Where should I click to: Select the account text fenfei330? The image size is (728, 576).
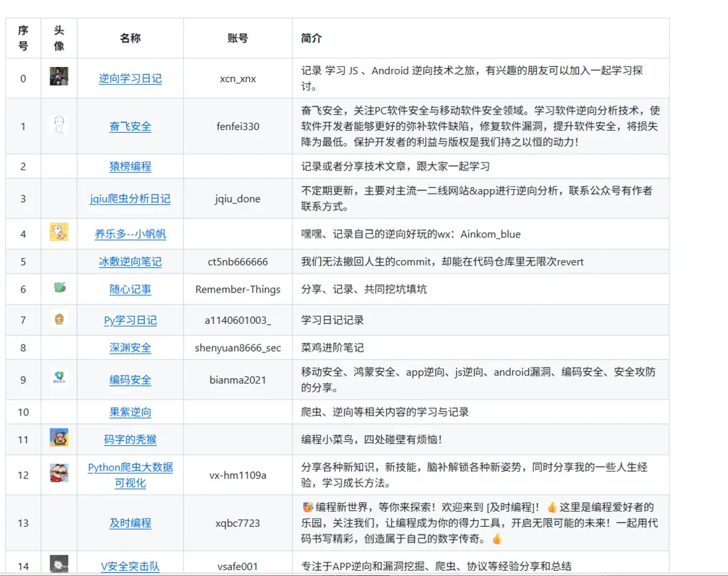click(x=238, y=126)
